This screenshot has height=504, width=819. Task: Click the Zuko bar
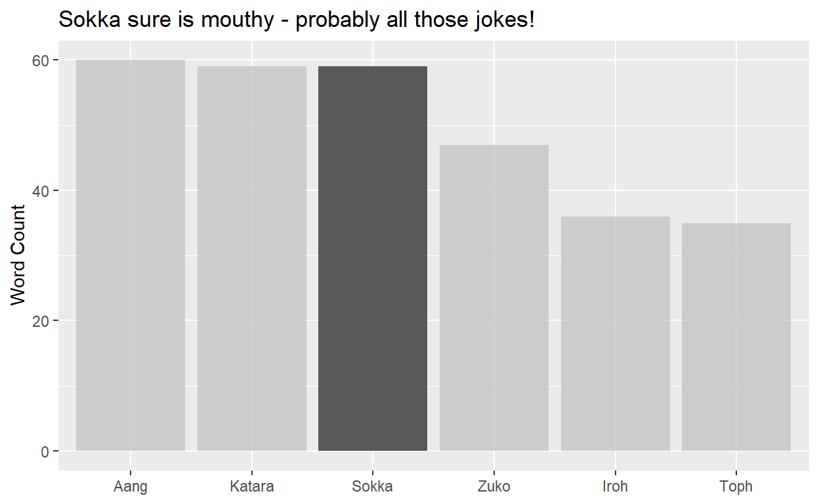(x=494, y=298)
